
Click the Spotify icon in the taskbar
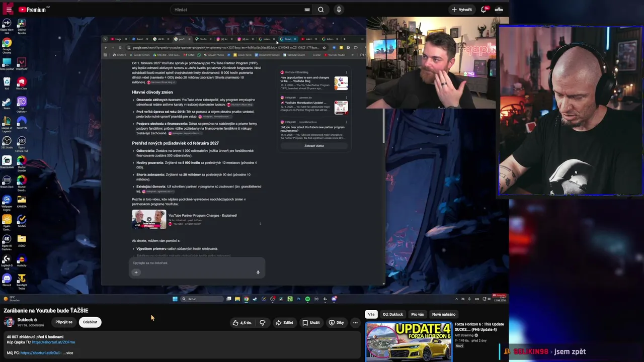[x=307, y=299]
